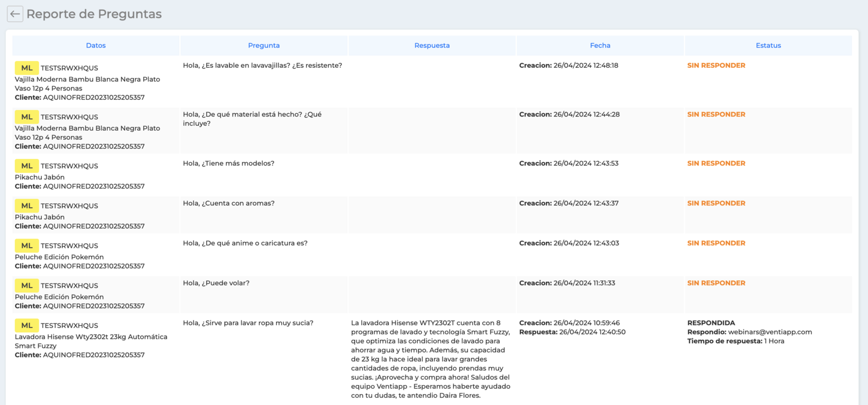Click the ML badge in the '¿Tiene más modelos?' row

click(x=27, y=166)
